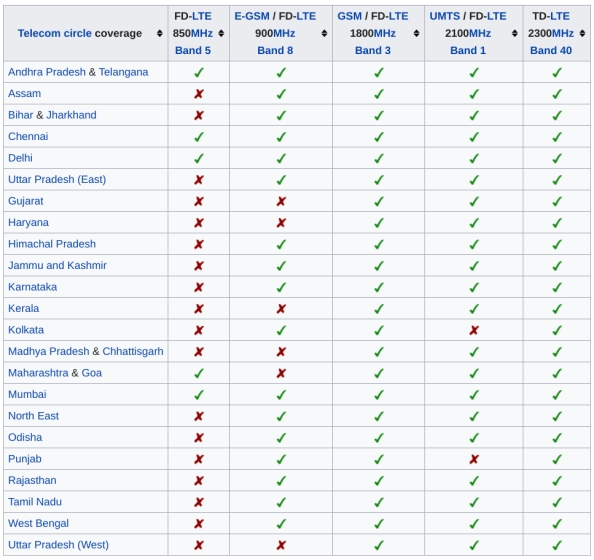Open the Band 40 link
The image size is (594, 560).
[x=551, y=50]
